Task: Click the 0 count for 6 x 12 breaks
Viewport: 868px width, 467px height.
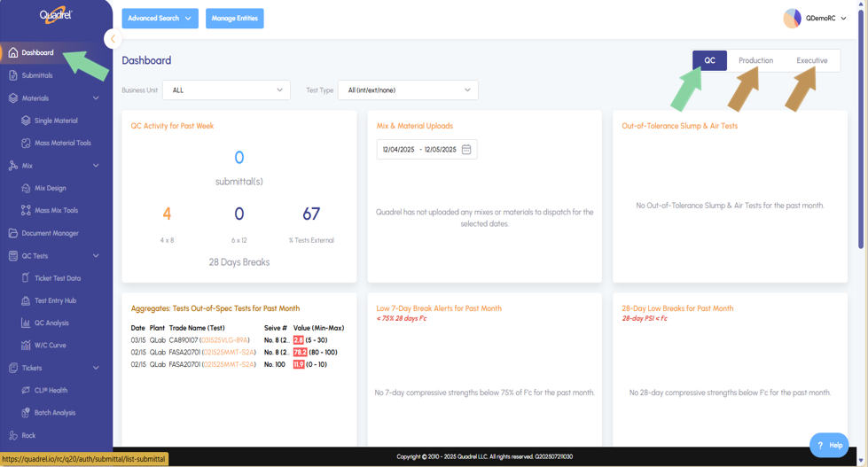Action: (239, 214)
